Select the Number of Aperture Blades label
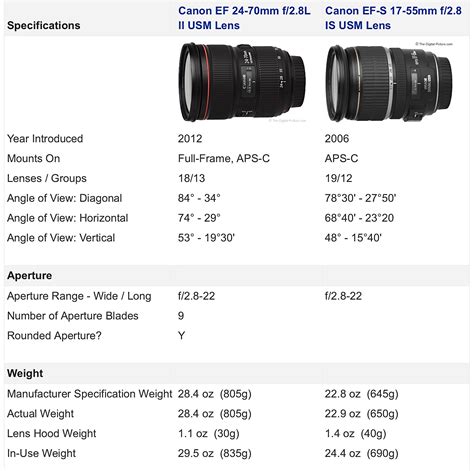 point(73,316)
